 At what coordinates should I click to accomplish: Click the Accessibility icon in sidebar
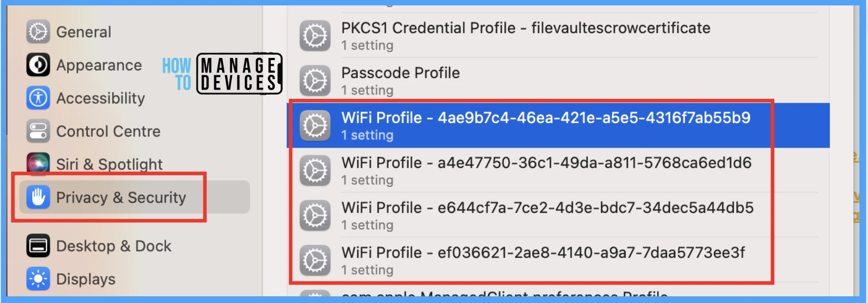coord(38,98)
